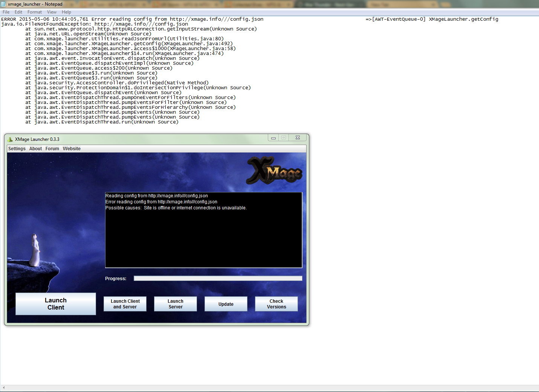Click xmage_launcher - Notepad window title

35,4
